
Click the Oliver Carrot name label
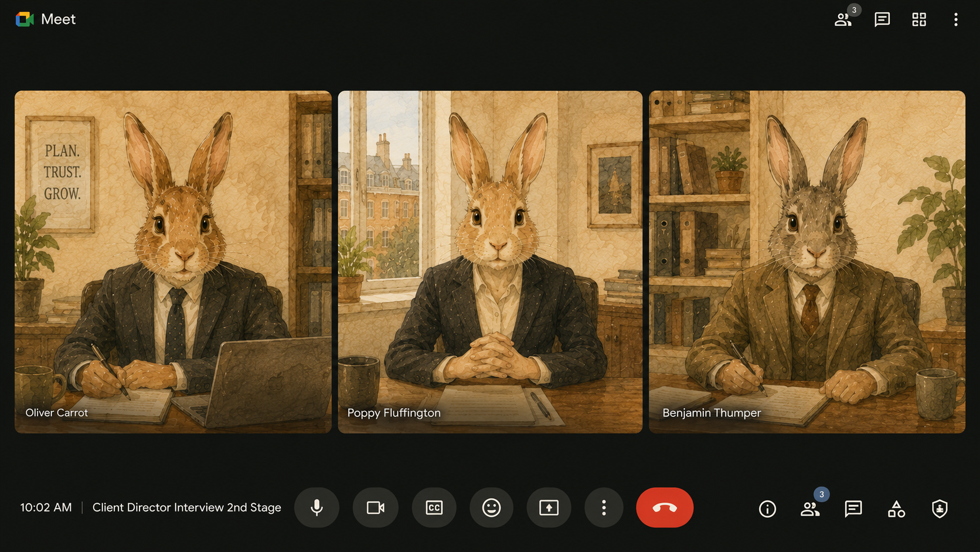(56, 412)
